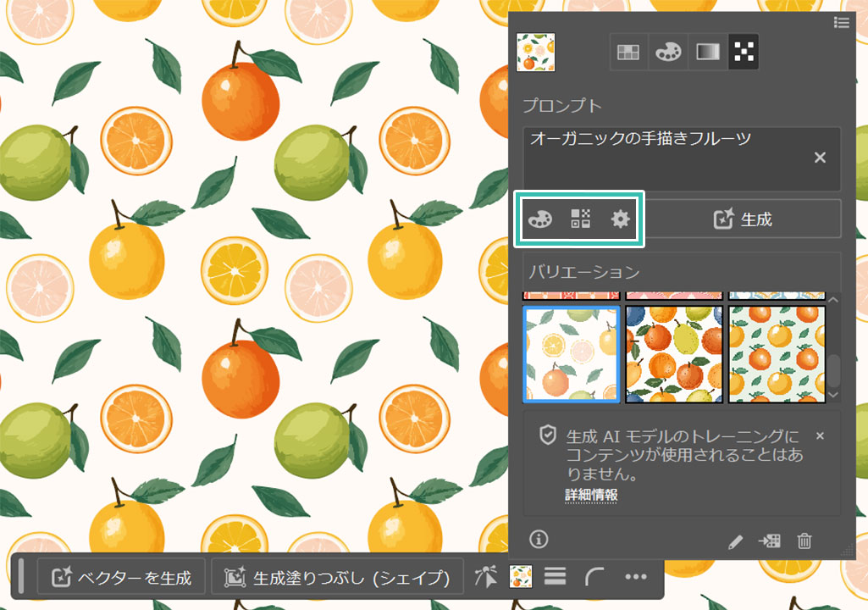This screenshot has width=868, height=610.
Task: Open the 詳細情報 link
Action: [590, 495]
